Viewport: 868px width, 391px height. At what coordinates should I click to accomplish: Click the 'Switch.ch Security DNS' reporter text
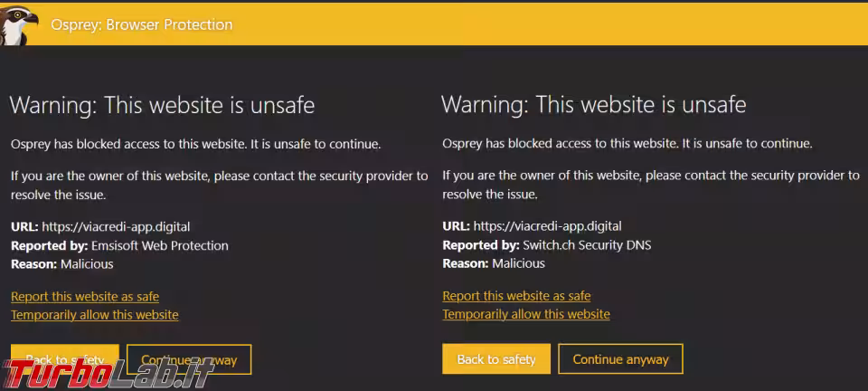[x=587, y=244]
